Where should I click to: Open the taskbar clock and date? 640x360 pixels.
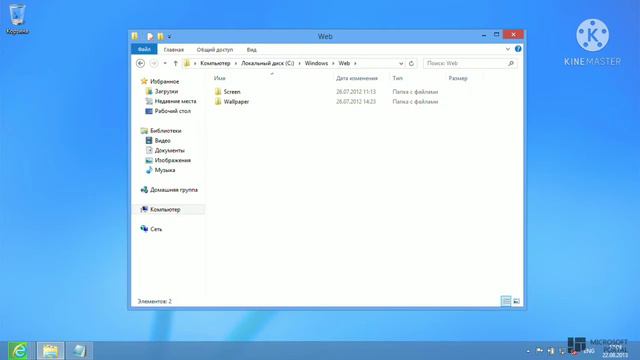pos(615,351)
